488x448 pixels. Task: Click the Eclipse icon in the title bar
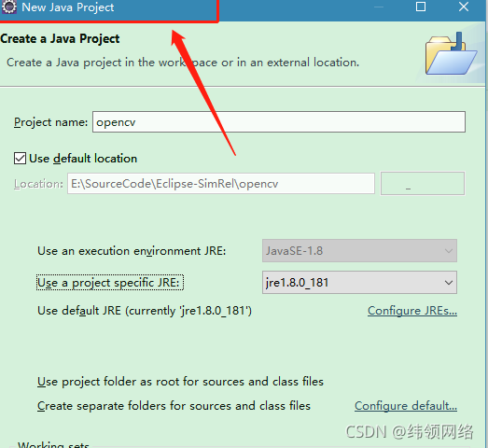coord(9,7)
